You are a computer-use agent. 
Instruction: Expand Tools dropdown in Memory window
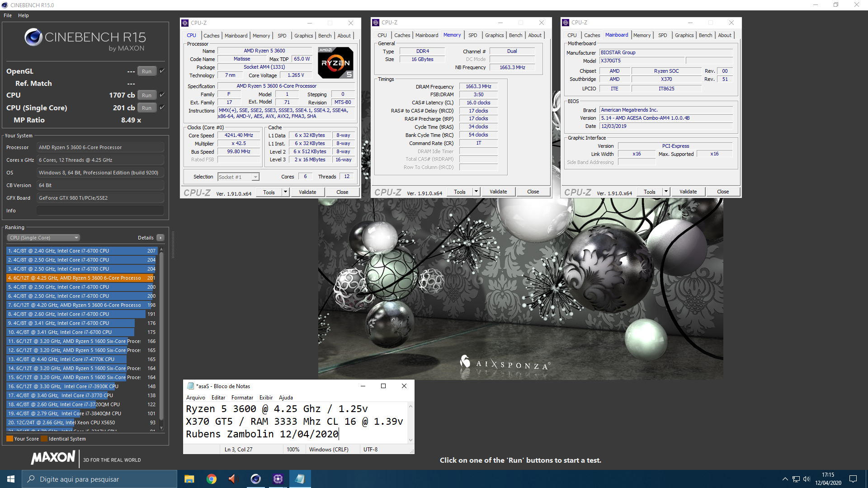476,192
